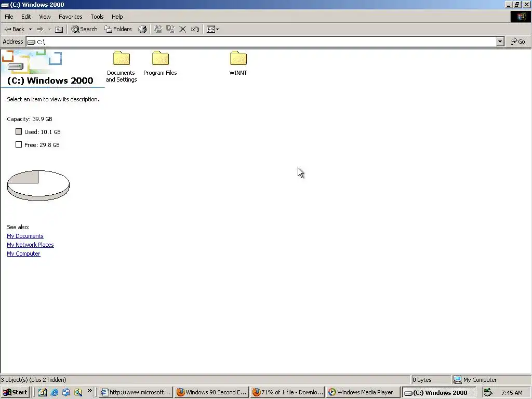This screenshot has height=399, width=532.
Task: Click the system tray network icon
Action: pos(488,392)
